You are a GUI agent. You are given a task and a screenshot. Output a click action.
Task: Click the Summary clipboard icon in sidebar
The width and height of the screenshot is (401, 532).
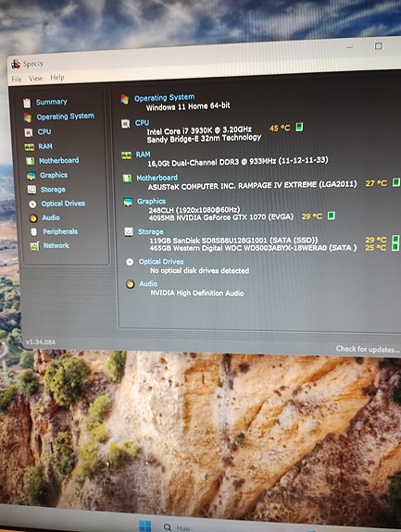27,103
